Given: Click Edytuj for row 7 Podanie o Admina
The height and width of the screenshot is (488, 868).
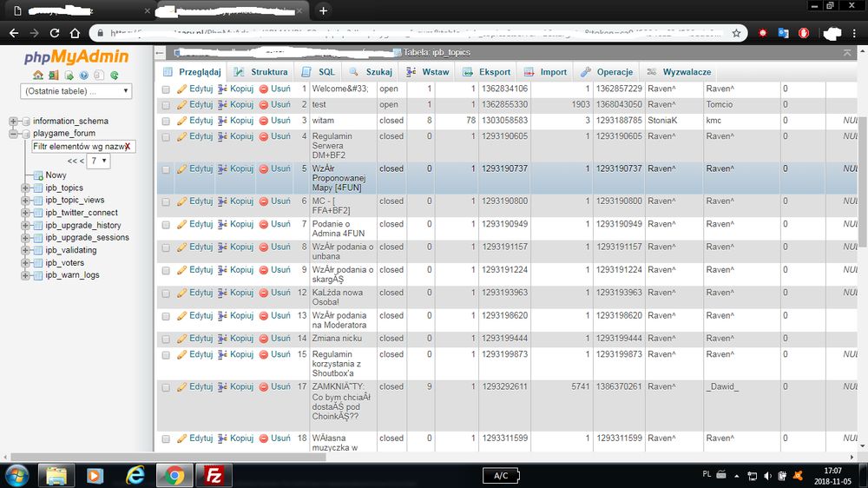Looking at the screenshot, I should tap(194, 224).
